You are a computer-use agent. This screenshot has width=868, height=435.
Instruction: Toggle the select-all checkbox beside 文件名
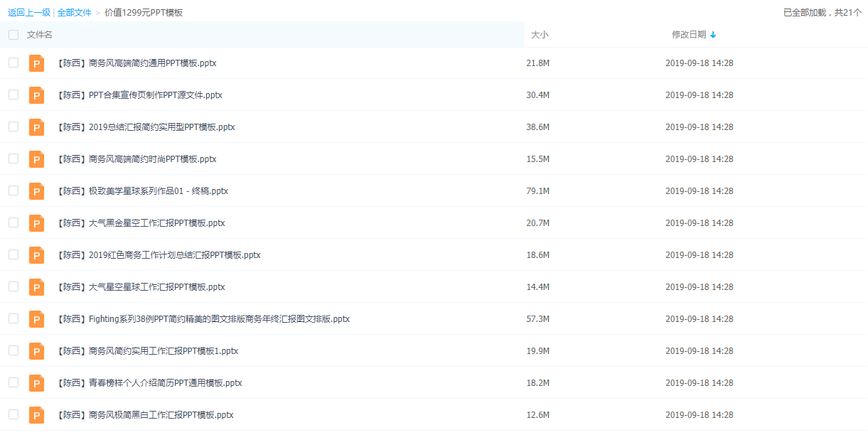click(x=14, y=35)
